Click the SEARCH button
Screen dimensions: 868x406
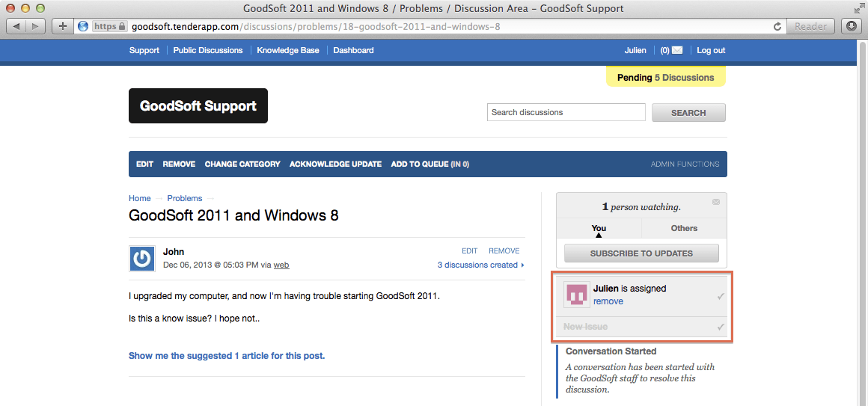tap(688, 112)
